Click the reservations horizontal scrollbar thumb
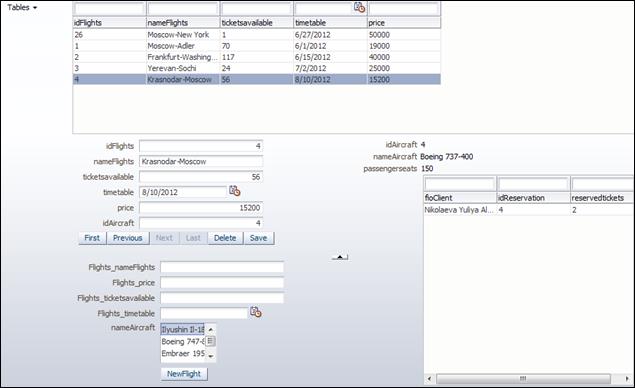This screenshot has width=635, height=388. click(523, 379)
